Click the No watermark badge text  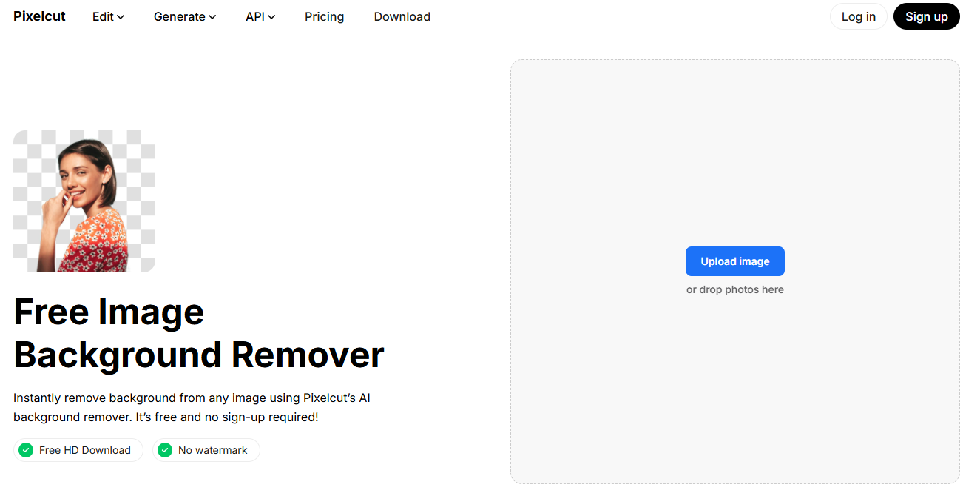coord(213,450)
